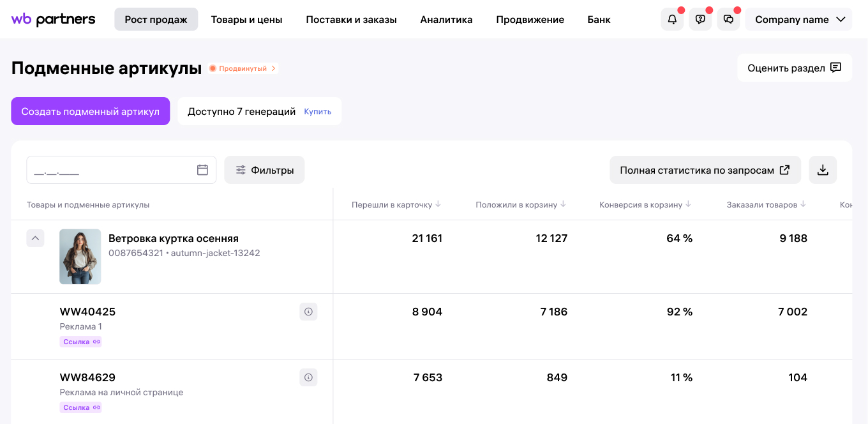Screen dimensions: 868x424
Task: View info icon next to WW84629
Action: [308, 377]
